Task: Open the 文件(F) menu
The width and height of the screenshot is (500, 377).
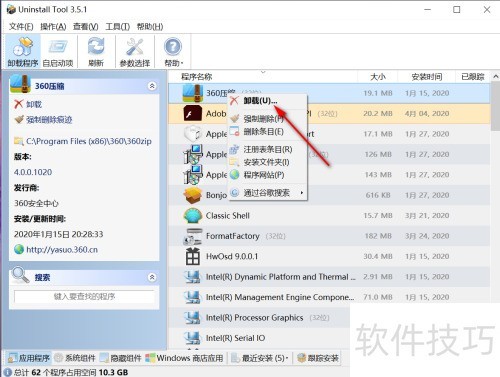Action: (x=21, y=27)
